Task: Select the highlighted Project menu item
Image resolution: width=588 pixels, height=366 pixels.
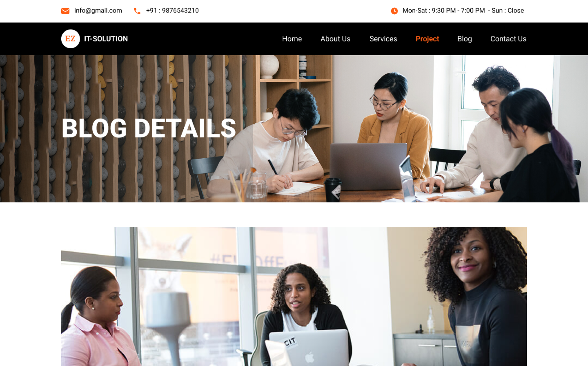Action: tap(427, 39)
